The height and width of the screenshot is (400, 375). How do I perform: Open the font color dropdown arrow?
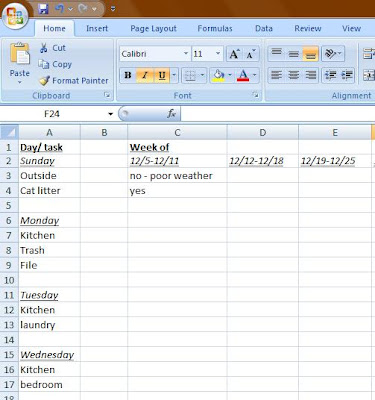coord(255,75)
